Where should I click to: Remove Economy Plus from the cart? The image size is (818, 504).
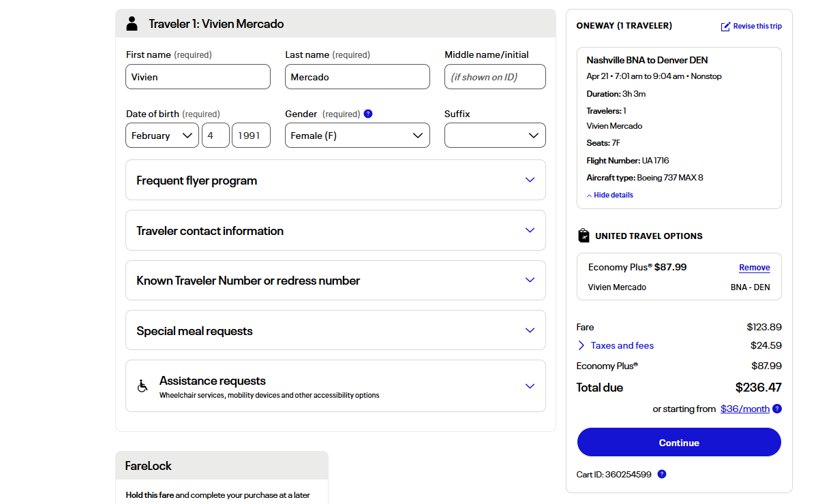tap(754, 268)
